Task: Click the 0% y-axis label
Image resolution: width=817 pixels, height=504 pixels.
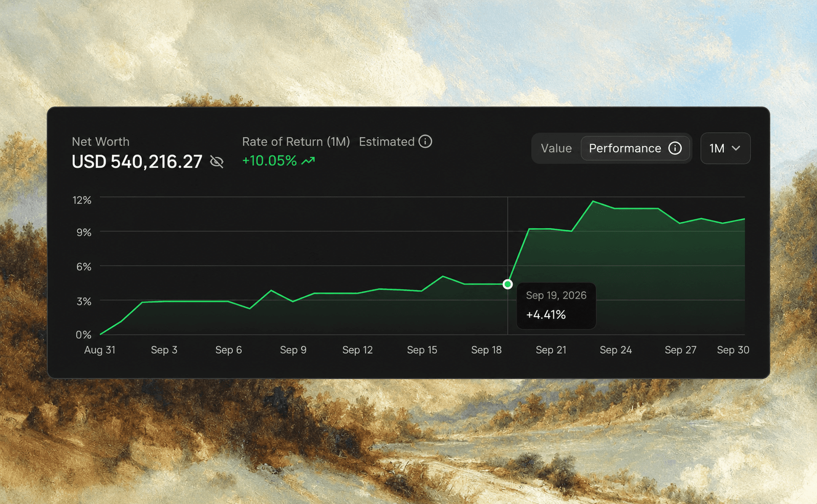Action: (83, 335)
